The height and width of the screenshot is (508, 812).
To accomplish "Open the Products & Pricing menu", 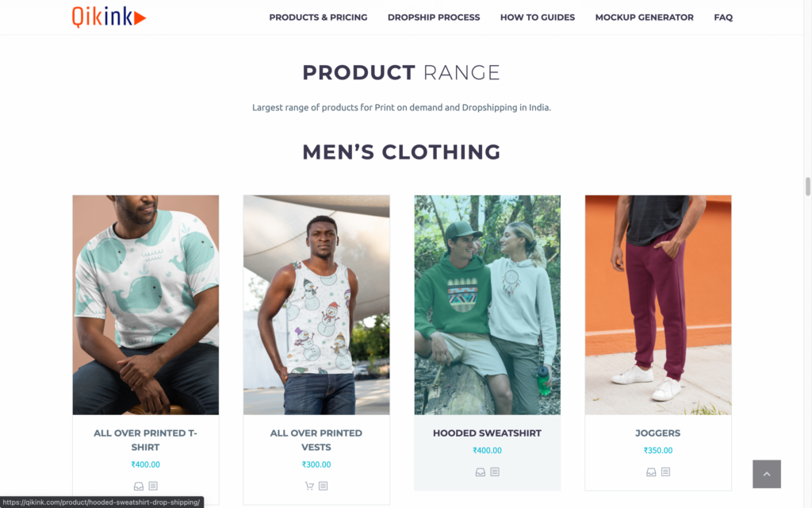I will [x=318, y=17].
